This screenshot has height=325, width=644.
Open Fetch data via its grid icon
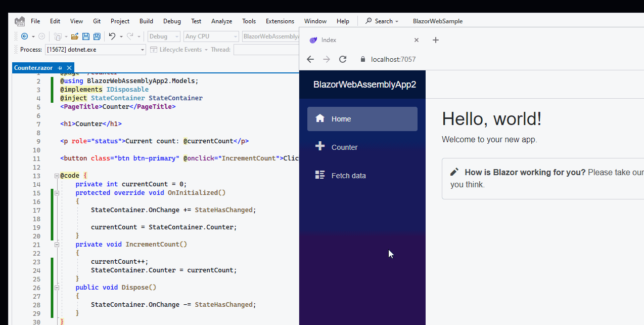click(x=319, y=175)
